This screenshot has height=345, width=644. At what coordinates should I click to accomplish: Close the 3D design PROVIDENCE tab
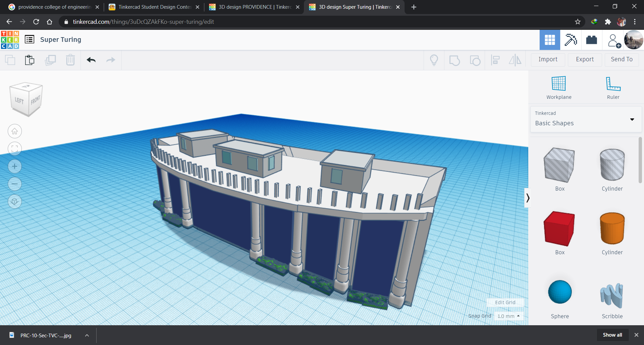pyautogui.click(x=298, y=7)
